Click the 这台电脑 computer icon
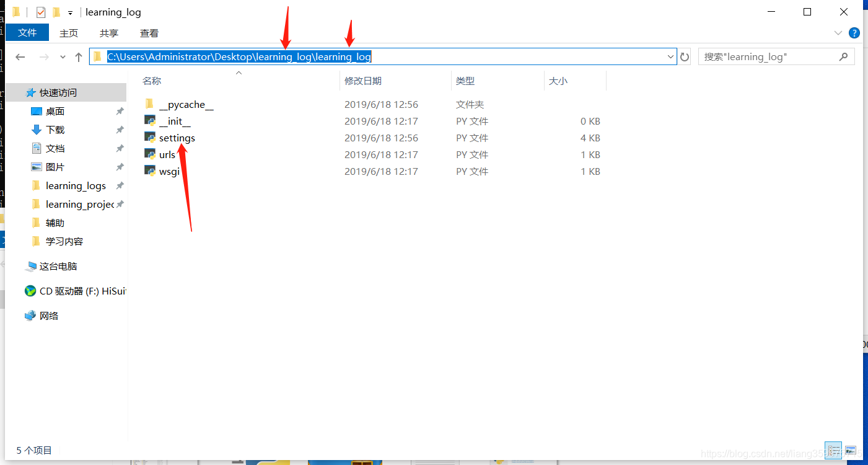 (x=30, y=266)
